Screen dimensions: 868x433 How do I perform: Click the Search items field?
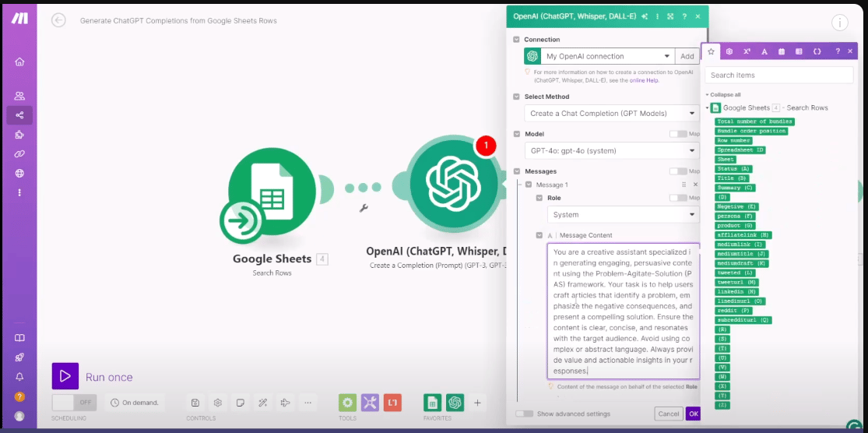coord(779,75)
